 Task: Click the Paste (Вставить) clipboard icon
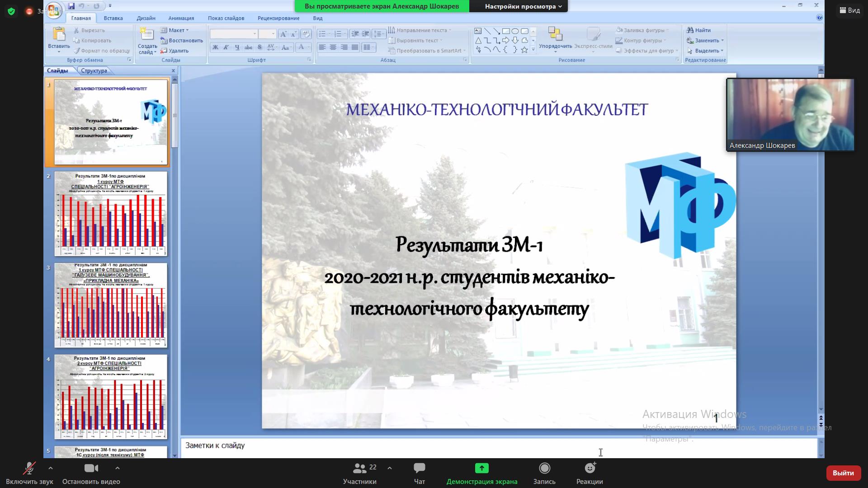pos(58,35)
